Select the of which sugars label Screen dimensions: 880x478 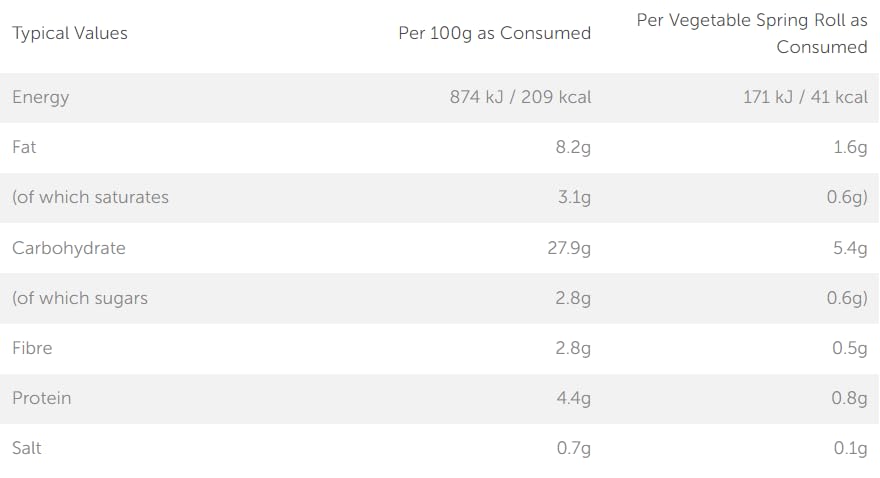(80, 298)
